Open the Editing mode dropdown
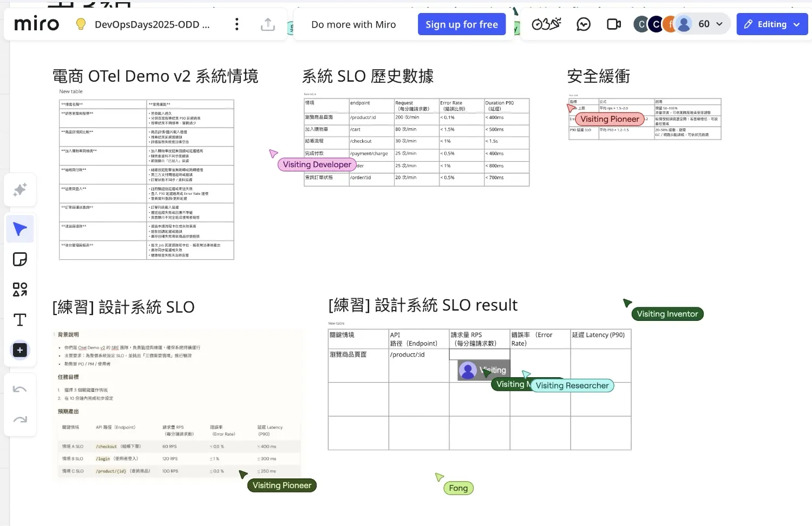 pos(772,24)
